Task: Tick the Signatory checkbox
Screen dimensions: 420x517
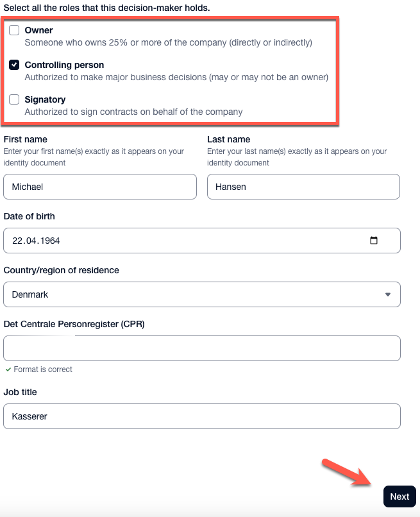Action: [14, 99]
